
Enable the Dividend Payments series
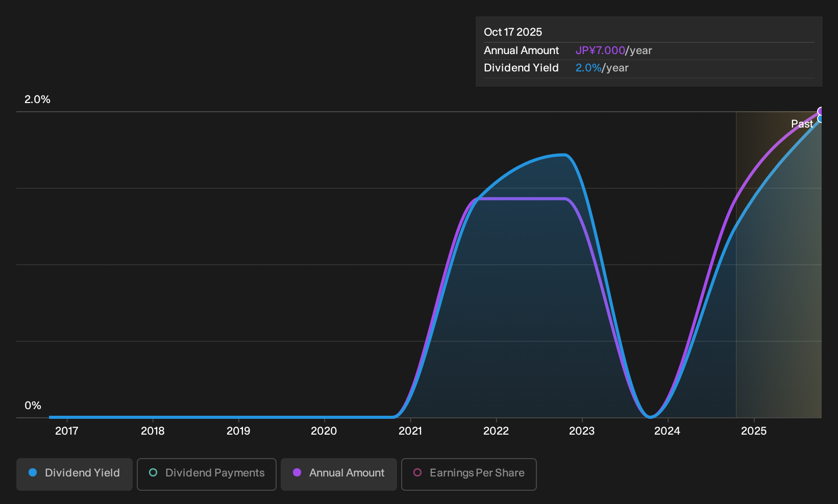pos(207,474)
